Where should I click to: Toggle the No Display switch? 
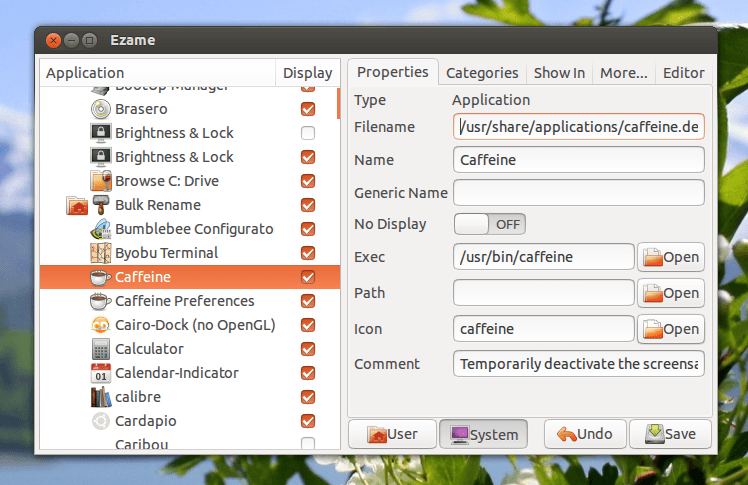[489, 224]
